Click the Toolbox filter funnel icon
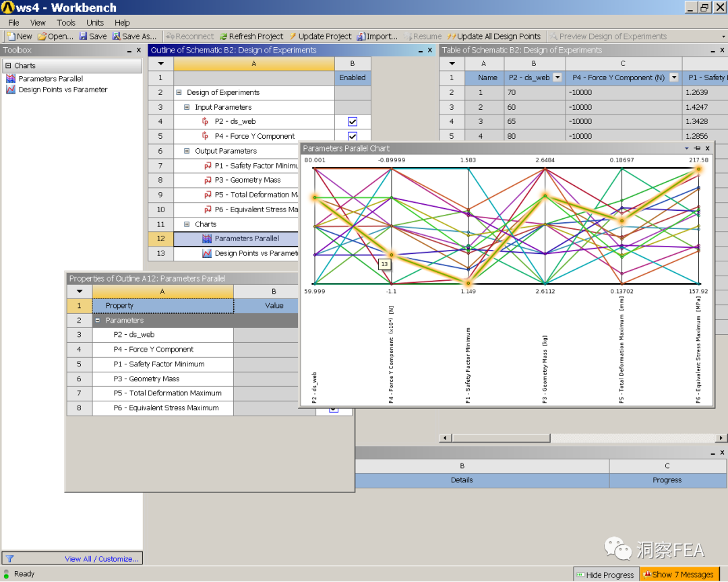The width and height of the screenshot is (728, 582). point(10,558)
